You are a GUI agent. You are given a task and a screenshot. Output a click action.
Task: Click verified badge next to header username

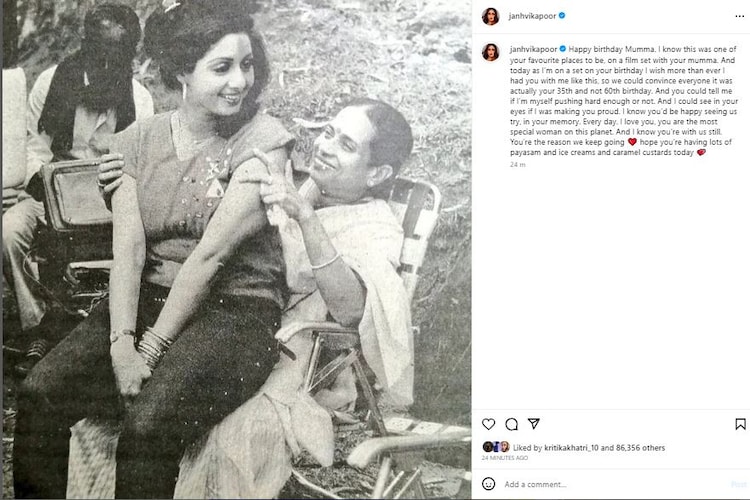562,16
